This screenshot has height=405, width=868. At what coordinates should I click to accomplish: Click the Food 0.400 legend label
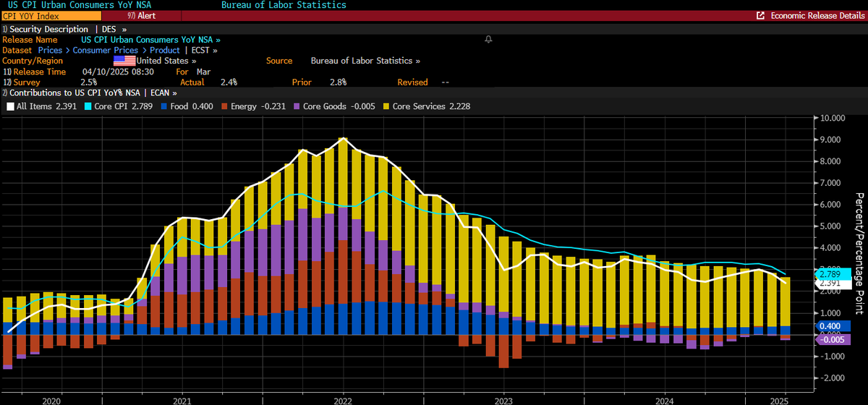tap(192, 106)
